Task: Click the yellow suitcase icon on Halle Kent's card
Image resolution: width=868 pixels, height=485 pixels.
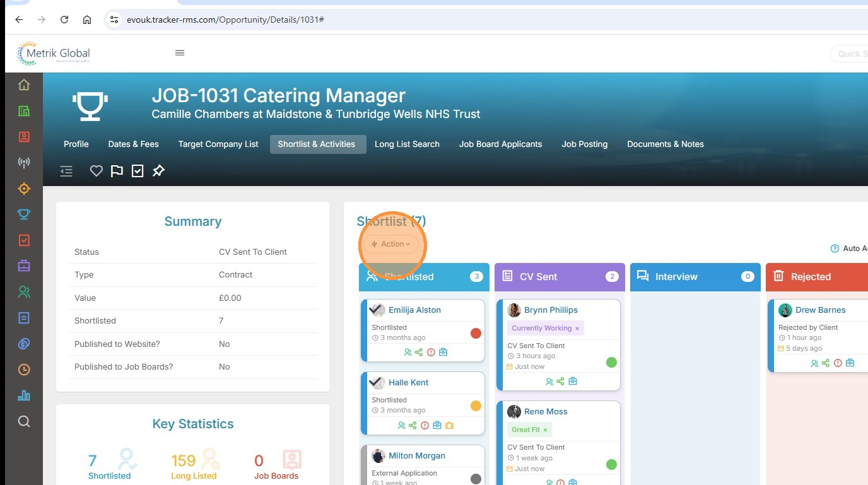Action: 449,425
